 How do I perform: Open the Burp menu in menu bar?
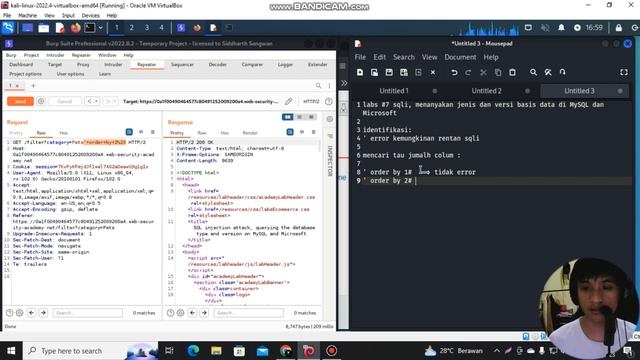(11, 55)
